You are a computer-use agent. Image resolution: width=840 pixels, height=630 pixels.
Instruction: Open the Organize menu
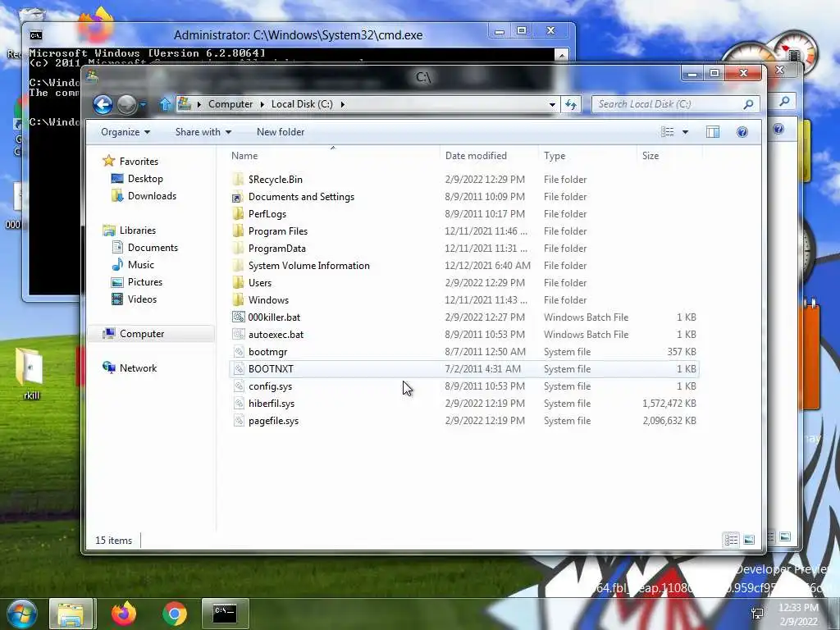point(126,132)
